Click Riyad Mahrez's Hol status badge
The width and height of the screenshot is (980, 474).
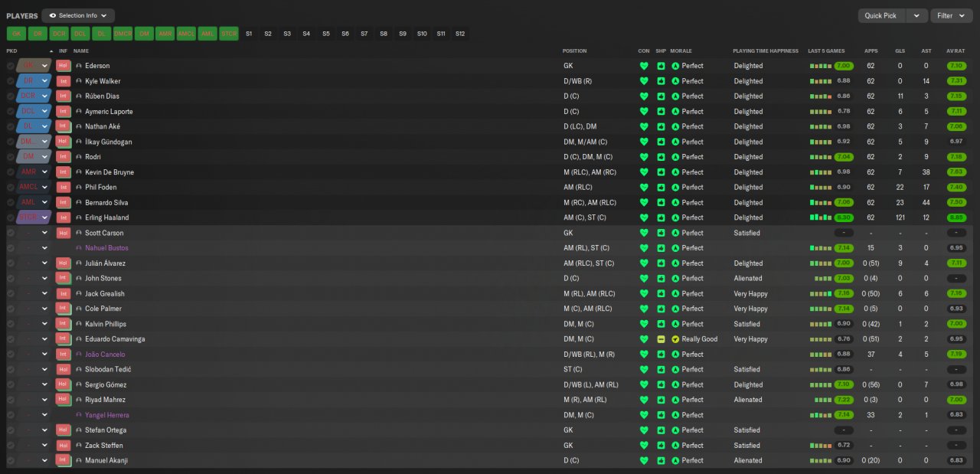(x=64, y=400)
